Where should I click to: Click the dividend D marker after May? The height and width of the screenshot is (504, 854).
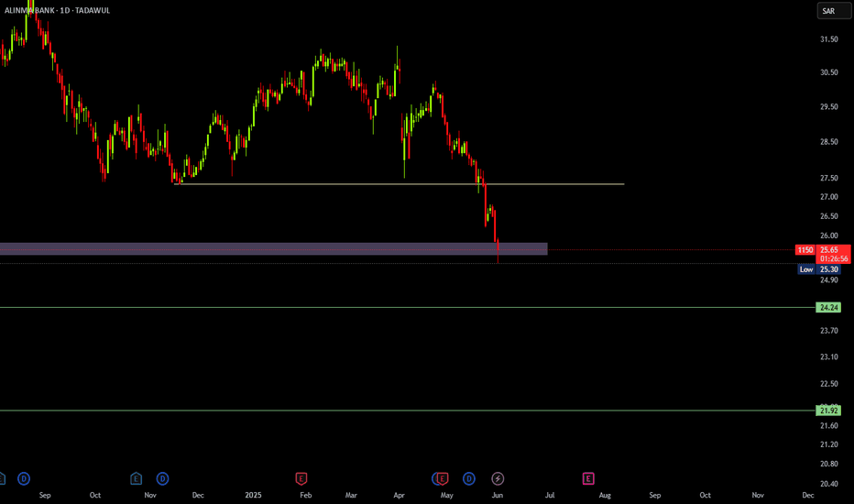click(469, 478)
